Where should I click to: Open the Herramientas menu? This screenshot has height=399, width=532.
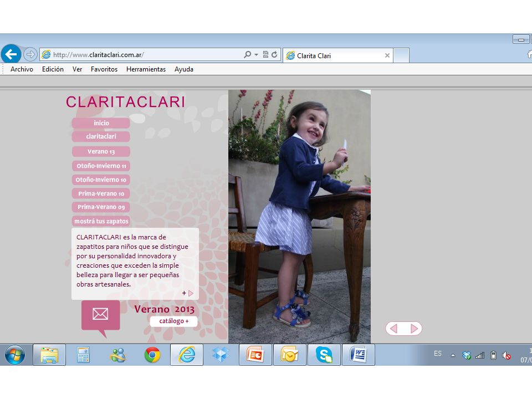tap(146, 69)
